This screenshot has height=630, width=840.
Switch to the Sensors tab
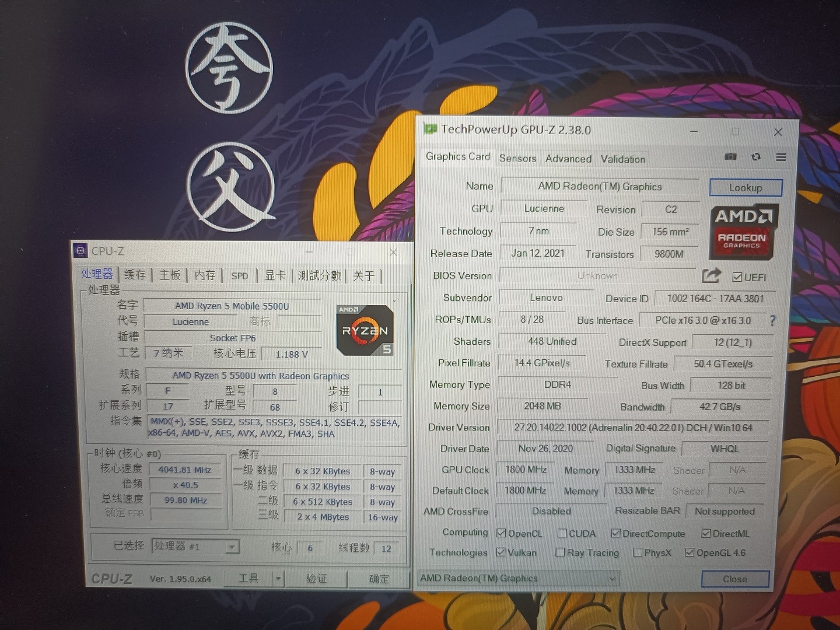click(517, 158)
